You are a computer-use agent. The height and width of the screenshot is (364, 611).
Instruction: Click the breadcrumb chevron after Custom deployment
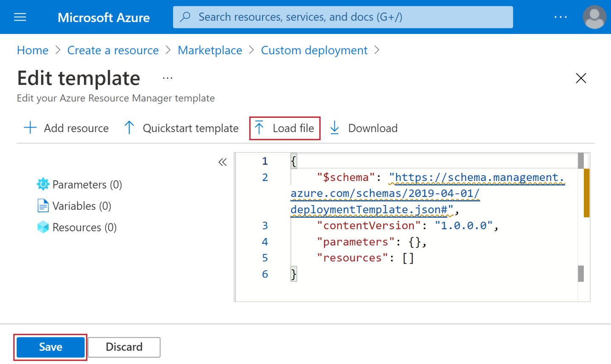[x=377, y=50]
